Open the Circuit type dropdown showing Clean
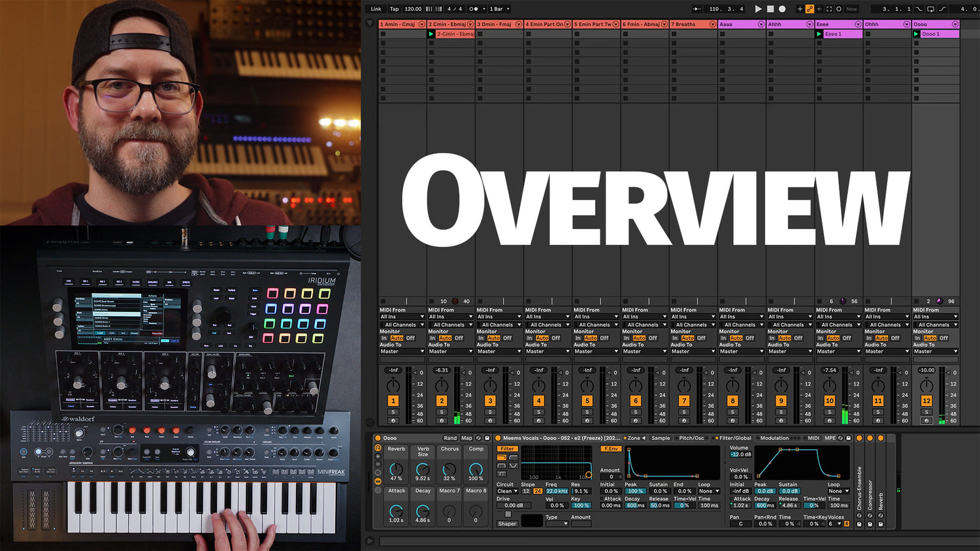 pos(507,491)
